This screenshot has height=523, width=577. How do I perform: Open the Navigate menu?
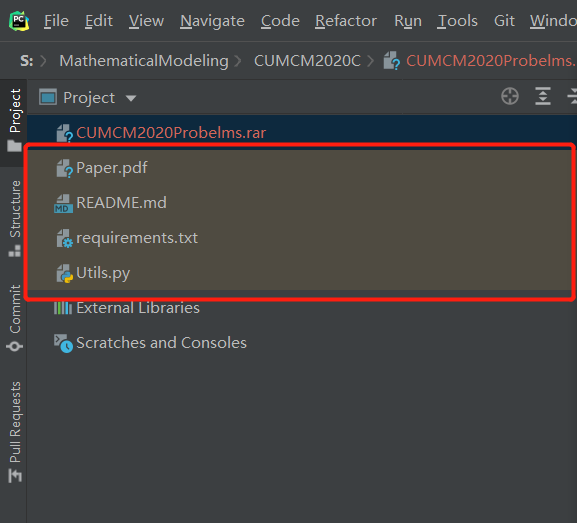(212, 21)
